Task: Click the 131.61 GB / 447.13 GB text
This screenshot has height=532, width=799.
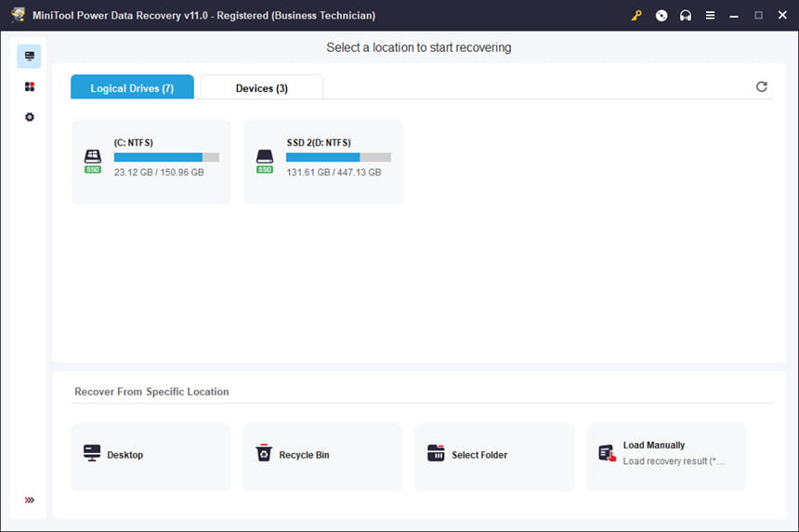Action: (x=334, y=172)
